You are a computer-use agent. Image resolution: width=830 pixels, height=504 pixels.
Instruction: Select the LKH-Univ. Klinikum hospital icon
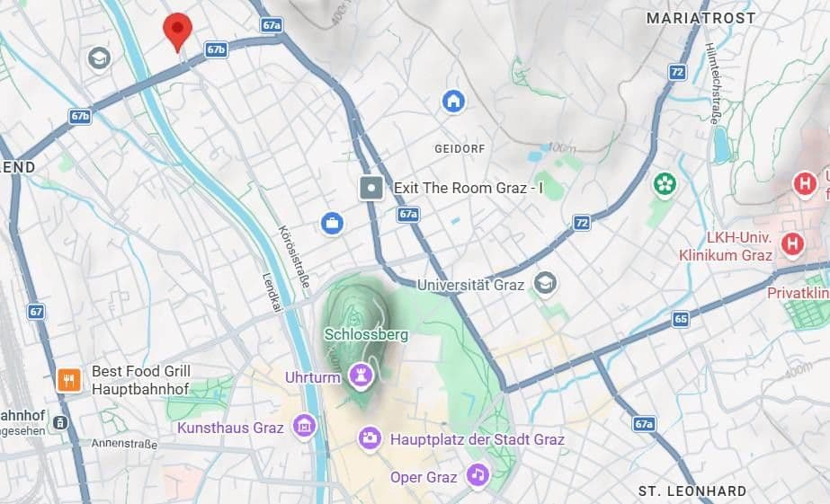(792, 243)
